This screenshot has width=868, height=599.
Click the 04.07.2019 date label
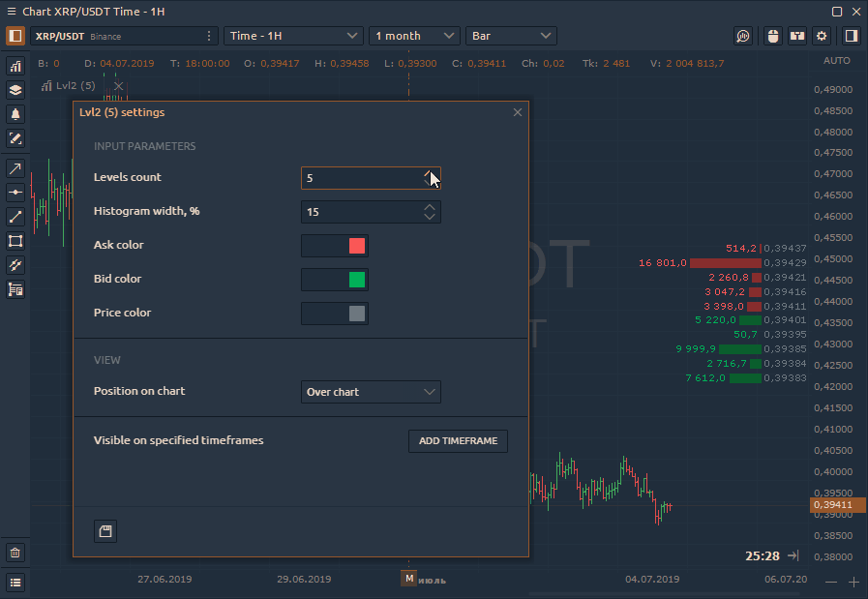click(x=652, y=579)
